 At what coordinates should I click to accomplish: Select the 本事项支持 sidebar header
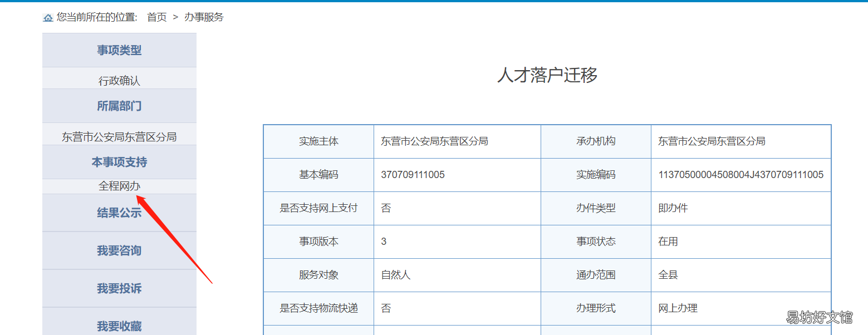(119, 162)
